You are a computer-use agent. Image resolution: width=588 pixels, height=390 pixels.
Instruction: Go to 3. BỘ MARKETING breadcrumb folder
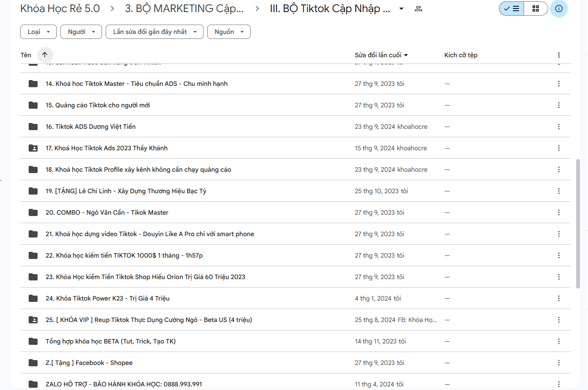184,8
